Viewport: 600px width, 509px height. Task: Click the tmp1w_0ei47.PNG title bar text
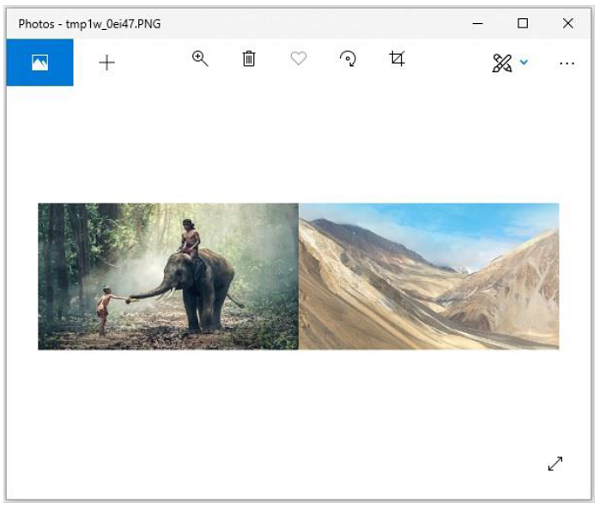click(x=89, y=23)
